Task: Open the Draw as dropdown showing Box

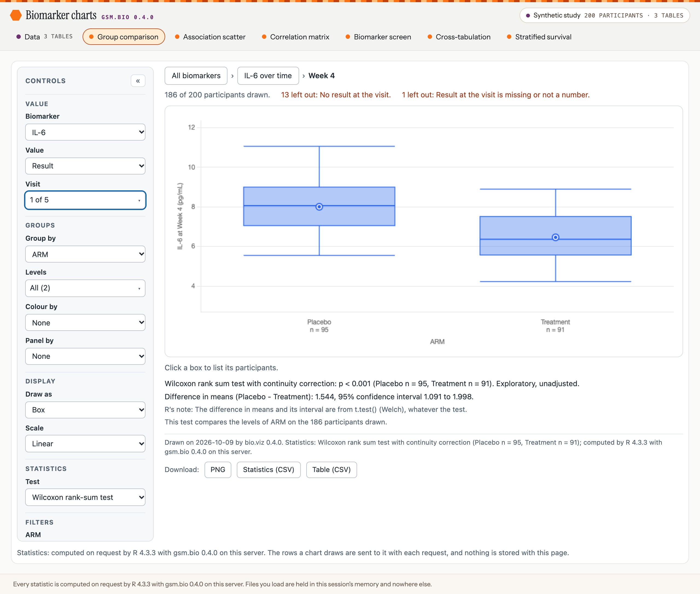Action: coord(85,410)
